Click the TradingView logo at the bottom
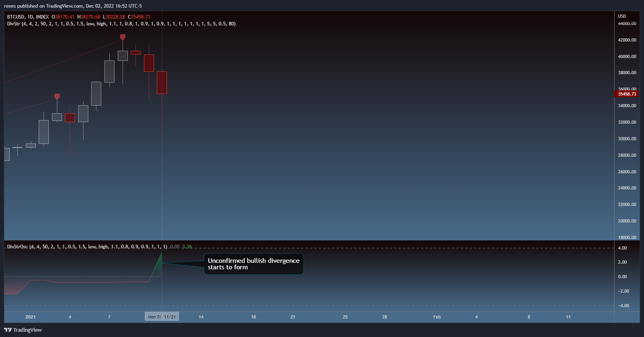Viewport: 644px width, 337px height. coord(23,330)
